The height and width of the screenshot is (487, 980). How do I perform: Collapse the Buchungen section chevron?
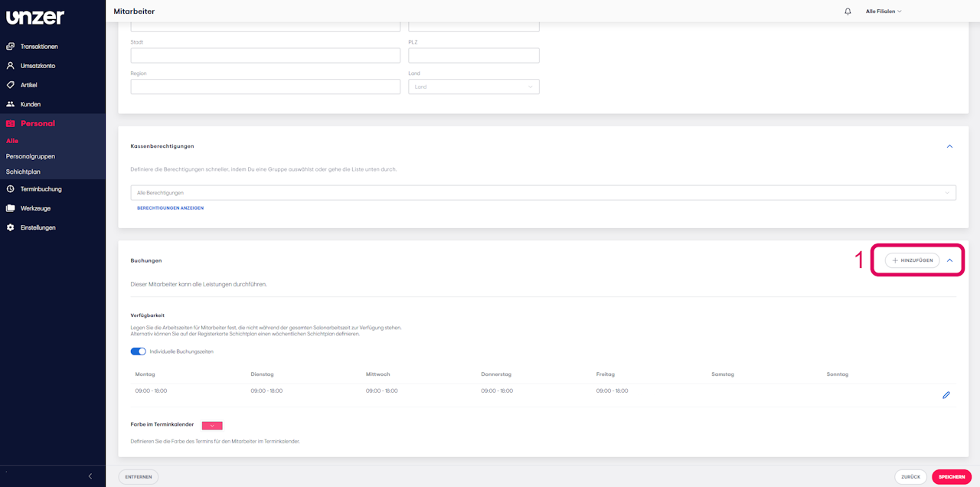(x=949, y=260)
